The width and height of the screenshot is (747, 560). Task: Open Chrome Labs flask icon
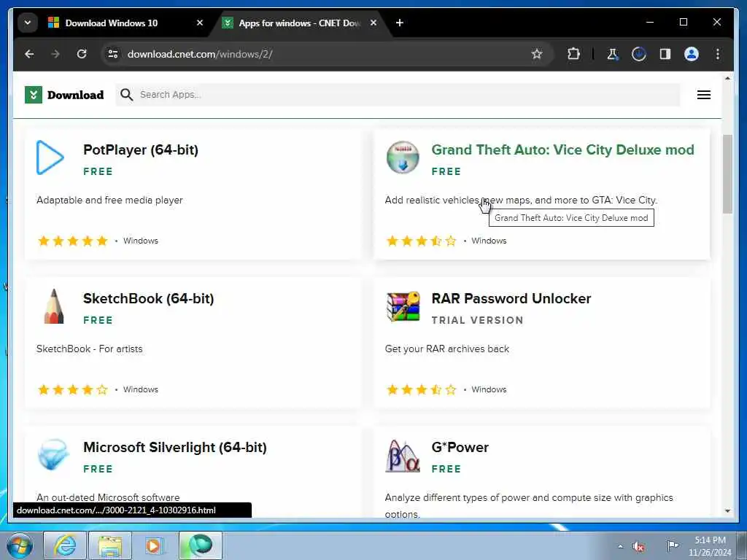pos(612,54)
